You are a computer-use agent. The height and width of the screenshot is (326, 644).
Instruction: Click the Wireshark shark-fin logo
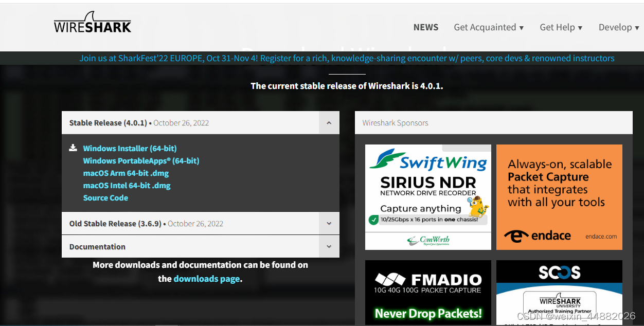click(x=93, y=22)
